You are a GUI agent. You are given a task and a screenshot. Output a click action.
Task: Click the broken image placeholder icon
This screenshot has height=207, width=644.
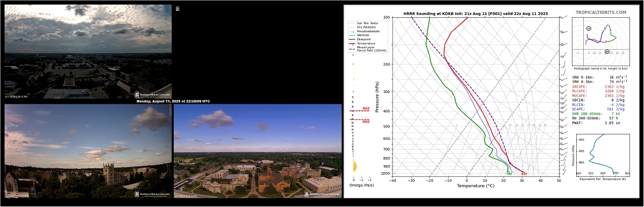(x=178, y=8)
